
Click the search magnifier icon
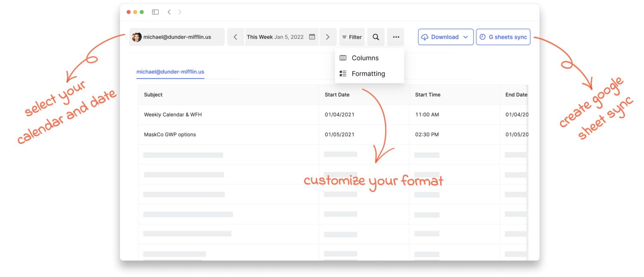(376, 37)
